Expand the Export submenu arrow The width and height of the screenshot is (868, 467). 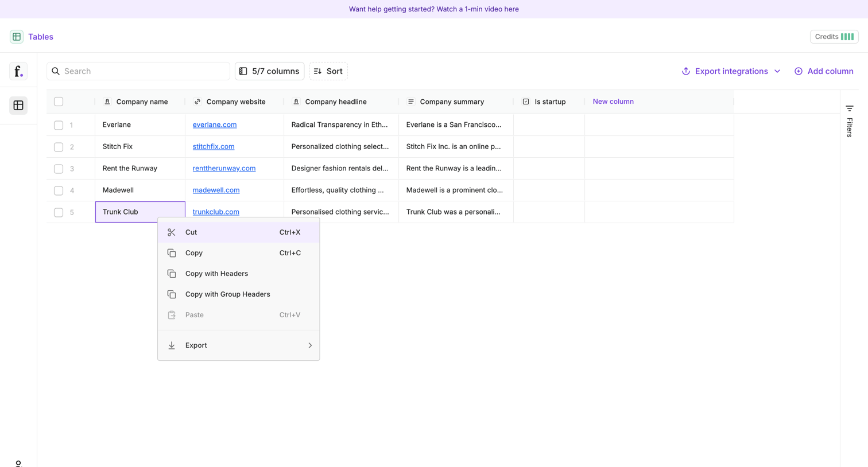pyautogui.click(x=310, y=345)
